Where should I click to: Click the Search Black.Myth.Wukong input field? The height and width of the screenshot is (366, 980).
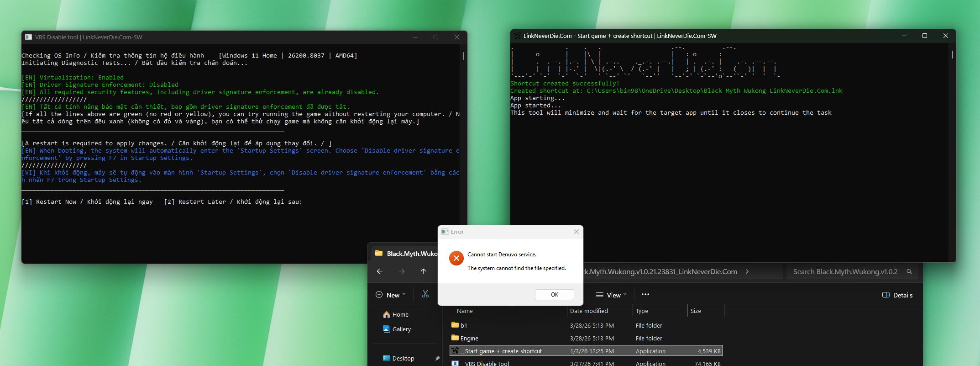point(844,271)
